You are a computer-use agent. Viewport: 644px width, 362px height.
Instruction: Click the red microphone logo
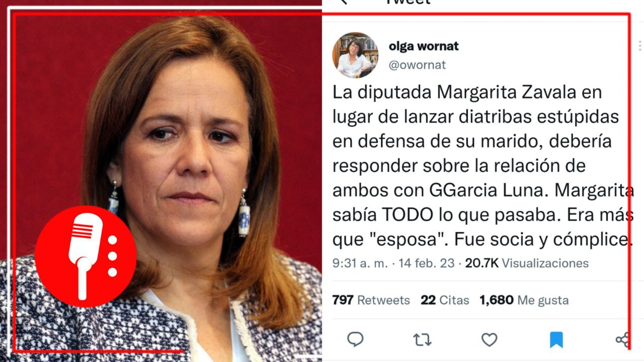(86, 256)
